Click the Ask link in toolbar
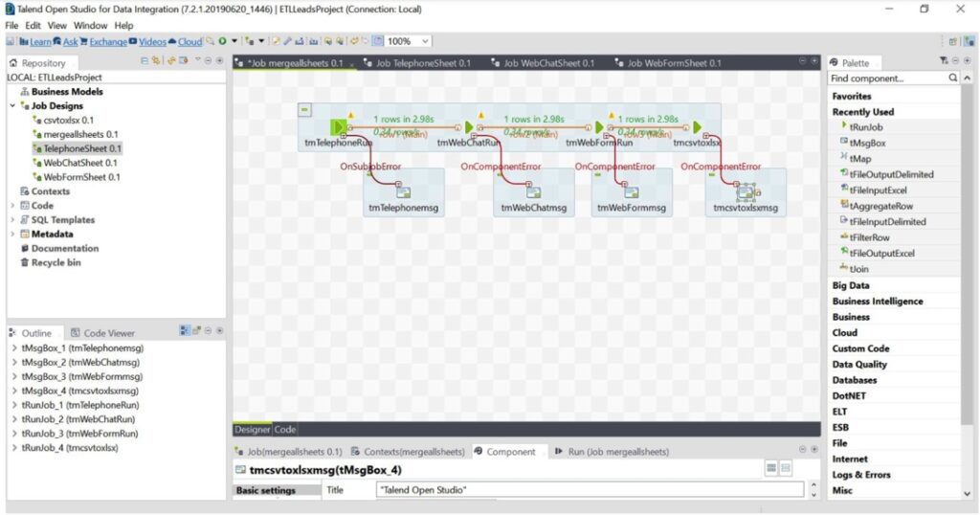Screen dimensions: 980x515 coord(70,42)
